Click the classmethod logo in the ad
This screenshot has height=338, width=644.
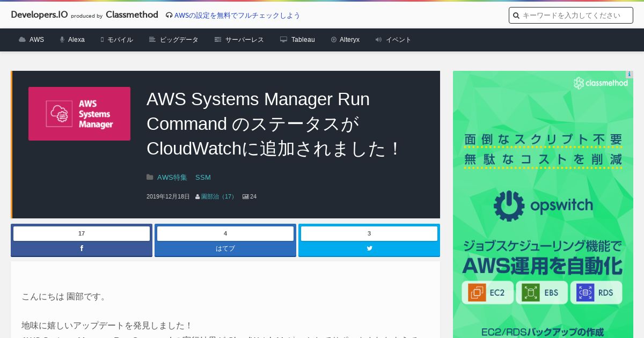tap(601, 83)
